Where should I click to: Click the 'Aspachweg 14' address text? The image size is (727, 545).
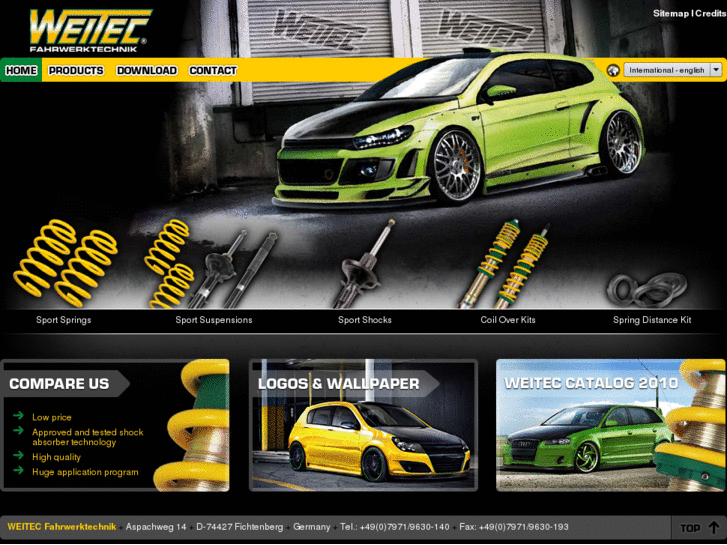[x=156, y=527]
